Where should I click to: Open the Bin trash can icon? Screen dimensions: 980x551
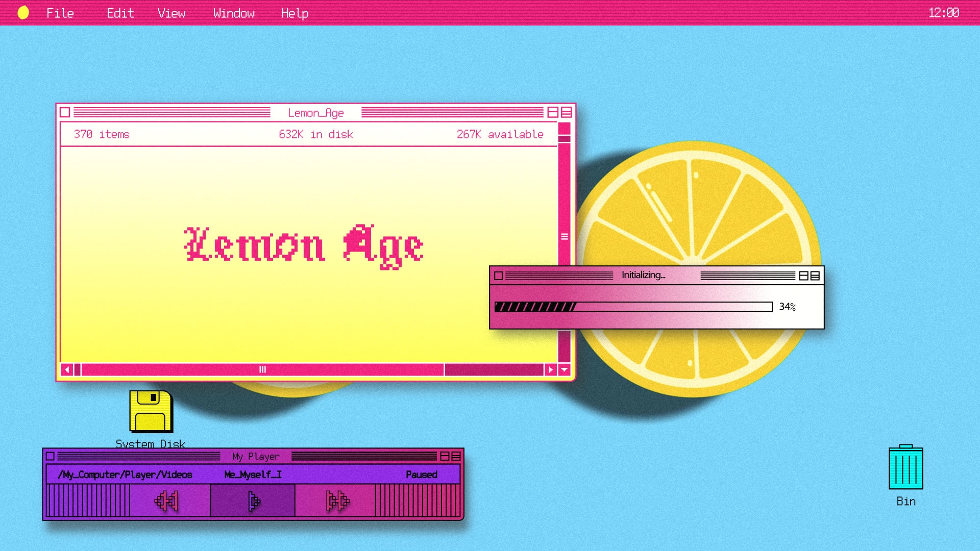[905, 468]
